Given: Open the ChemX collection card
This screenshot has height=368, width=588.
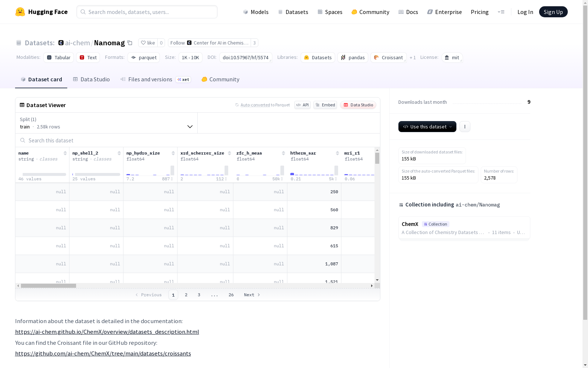Looking at the screenshot, I should (x=464, y=228).
